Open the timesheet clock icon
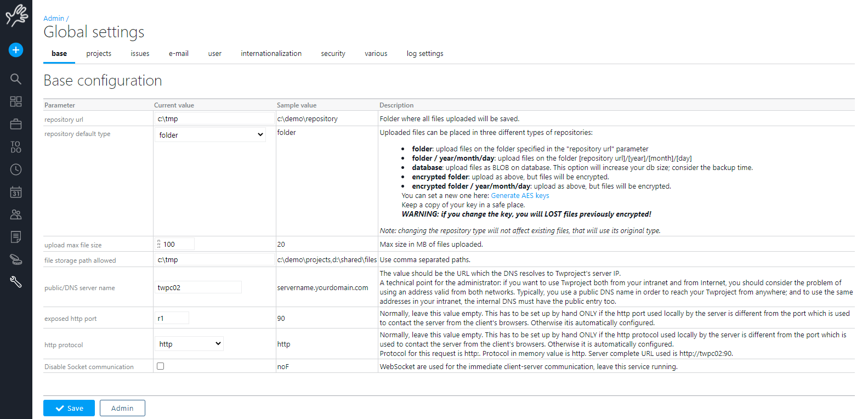 click(x=16, y=169)
